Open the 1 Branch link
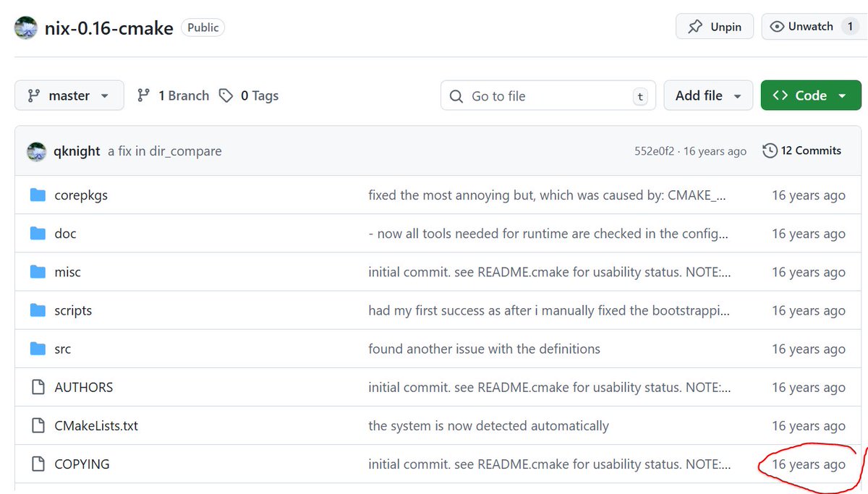This screenshot has width=868, height=494. click(174, 95)
